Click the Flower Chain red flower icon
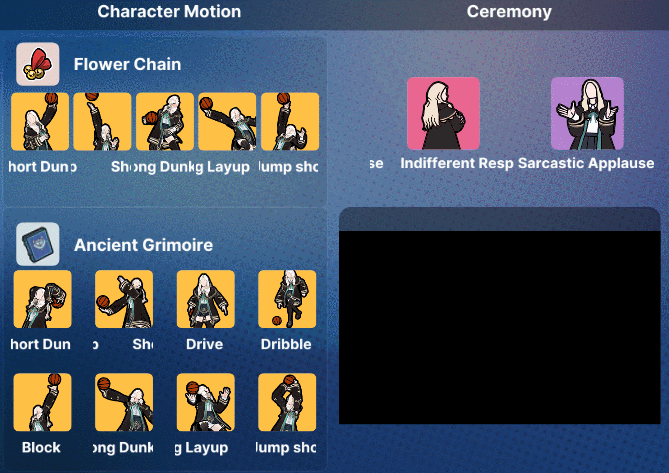 38,64
